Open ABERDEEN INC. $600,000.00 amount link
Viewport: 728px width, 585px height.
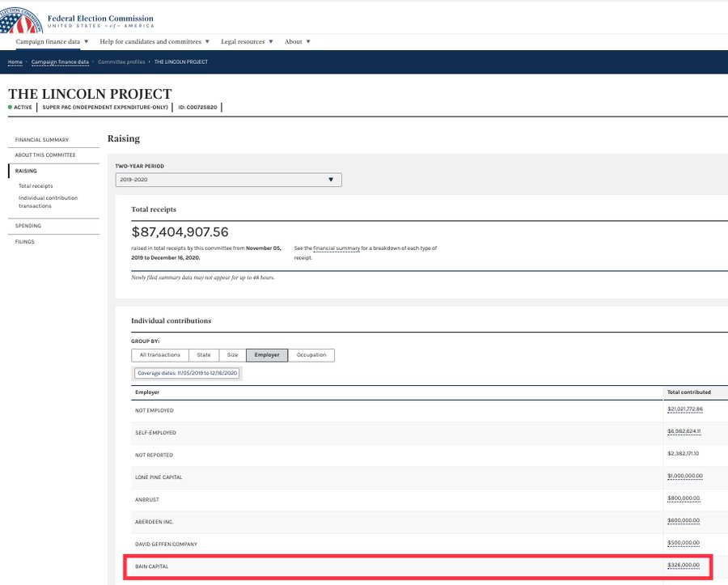click(684, 520)
